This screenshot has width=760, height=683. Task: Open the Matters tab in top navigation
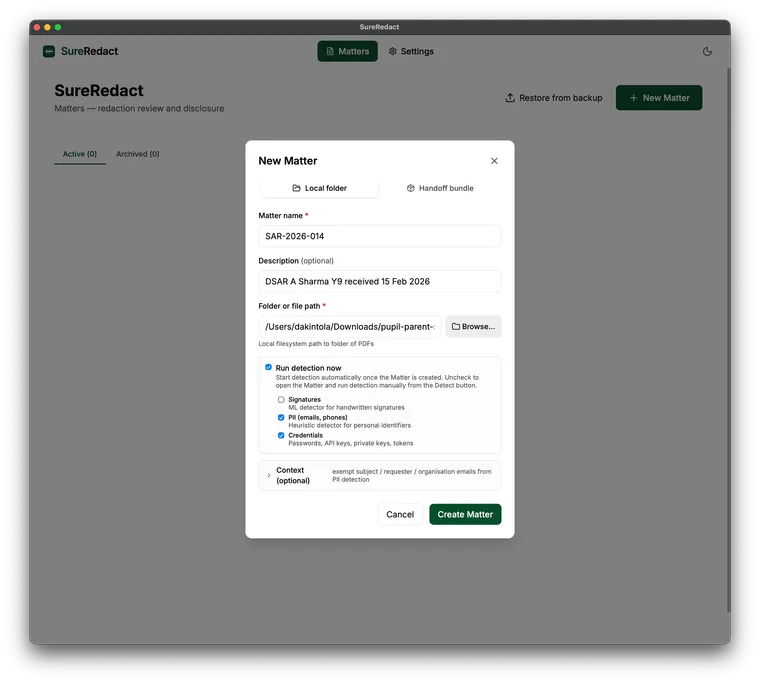348,51
